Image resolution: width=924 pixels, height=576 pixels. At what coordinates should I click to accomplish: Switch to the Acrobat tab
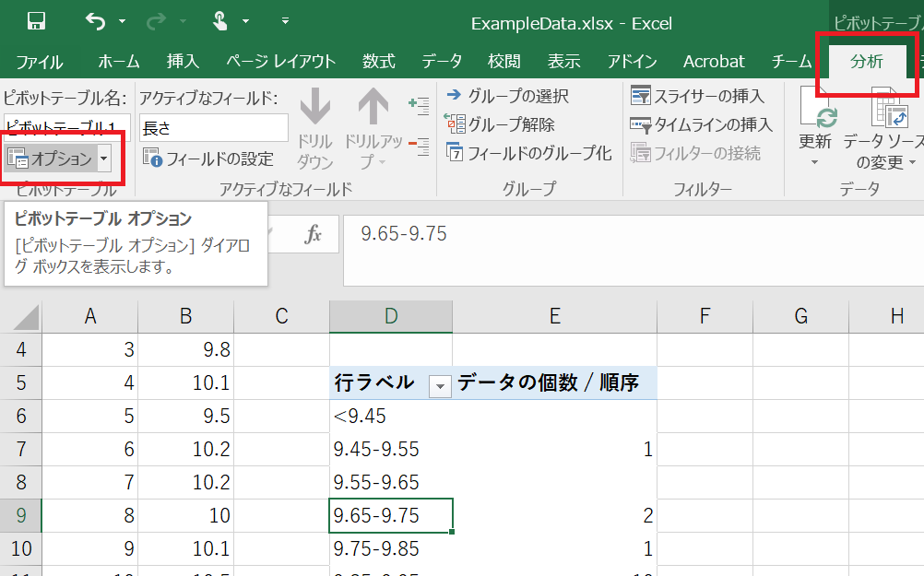(714, 61)
